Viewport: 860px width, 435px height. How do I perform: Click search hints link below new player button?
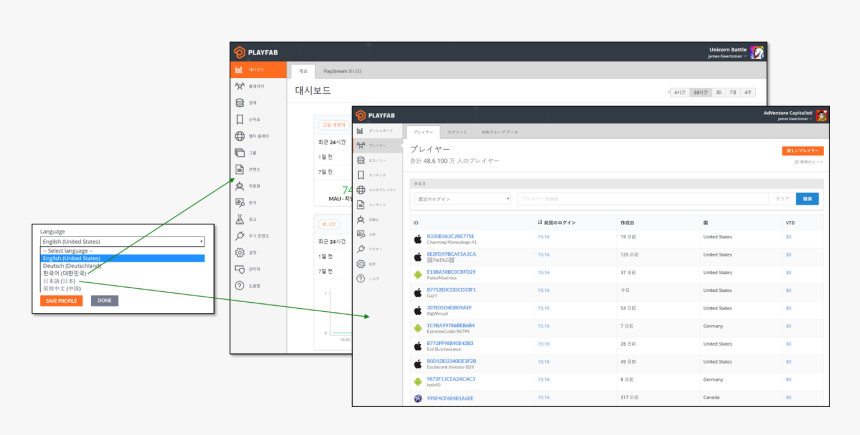pos(809,162)
